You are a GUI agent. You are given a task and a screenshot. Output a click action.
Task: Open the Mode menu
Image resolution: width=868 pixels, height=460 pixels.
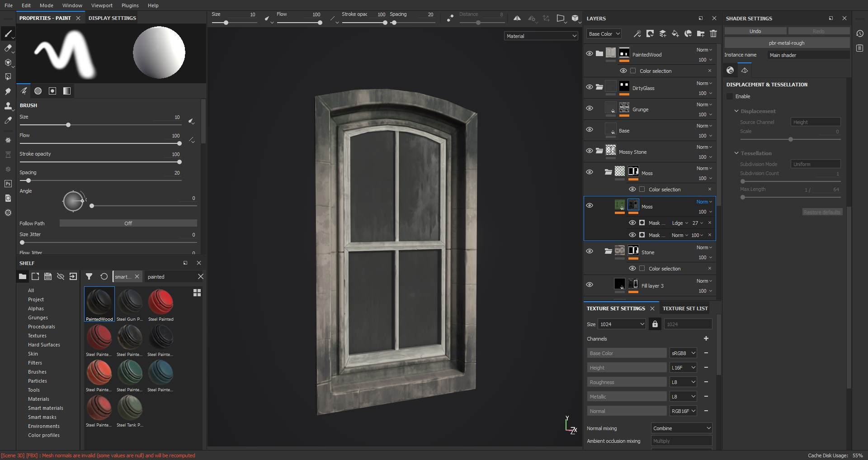47,5
